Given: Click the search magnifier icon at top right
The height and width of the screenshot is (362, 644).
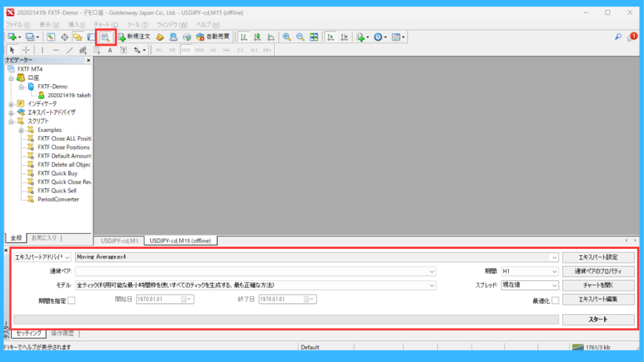Looking at the screenshot, I should click(618, 37).
